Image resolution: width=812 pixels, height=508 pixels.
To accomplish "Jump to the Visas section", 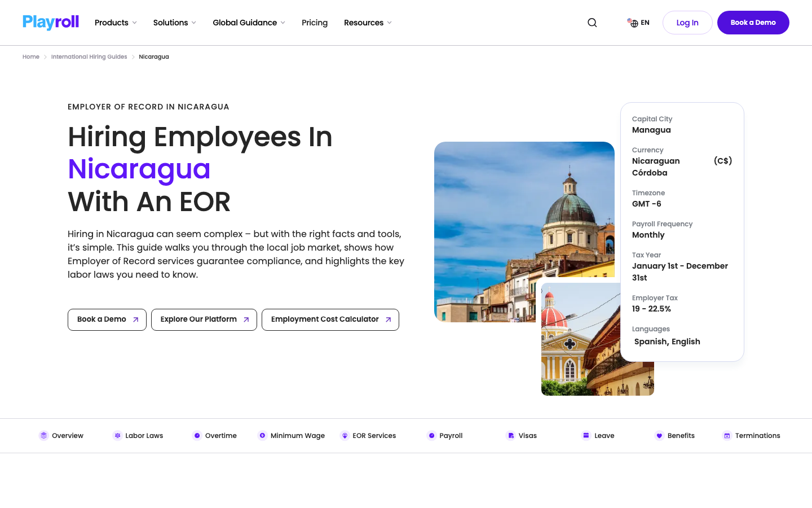I will tap(521, 436).
